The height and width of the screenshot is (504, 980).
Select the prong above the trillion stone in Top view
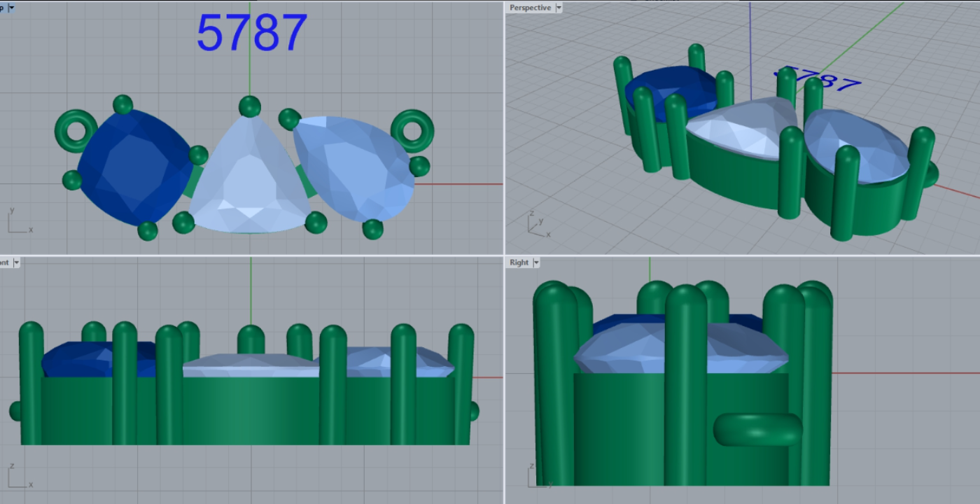[249, 106]
